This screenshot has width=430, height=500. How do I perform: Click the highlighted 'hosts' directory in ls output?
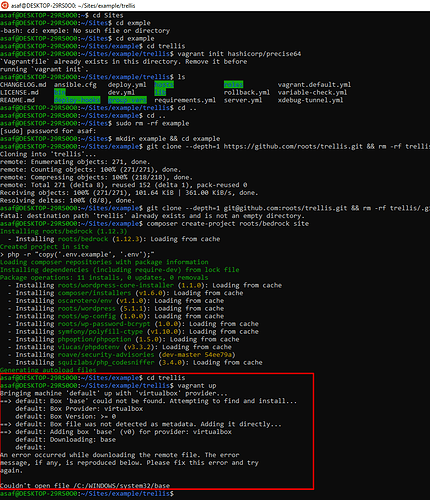pos(164,85)
